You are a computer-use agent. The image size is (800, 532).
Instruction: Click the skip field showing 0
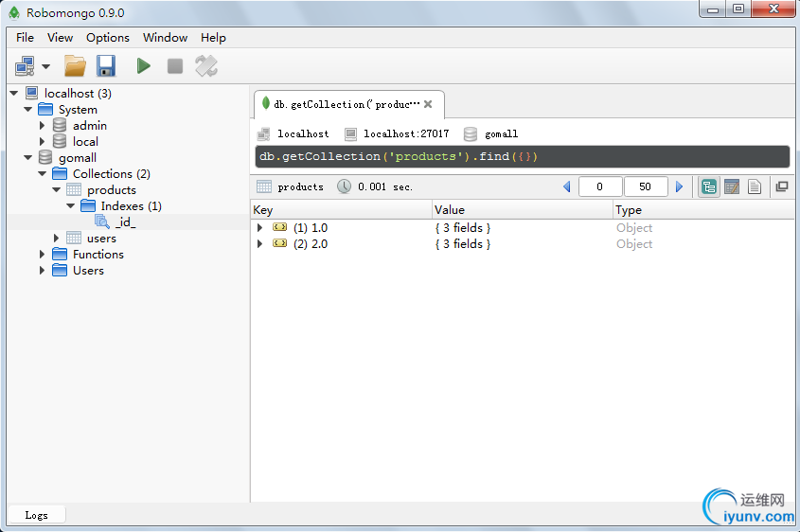[x=600, y=186]
